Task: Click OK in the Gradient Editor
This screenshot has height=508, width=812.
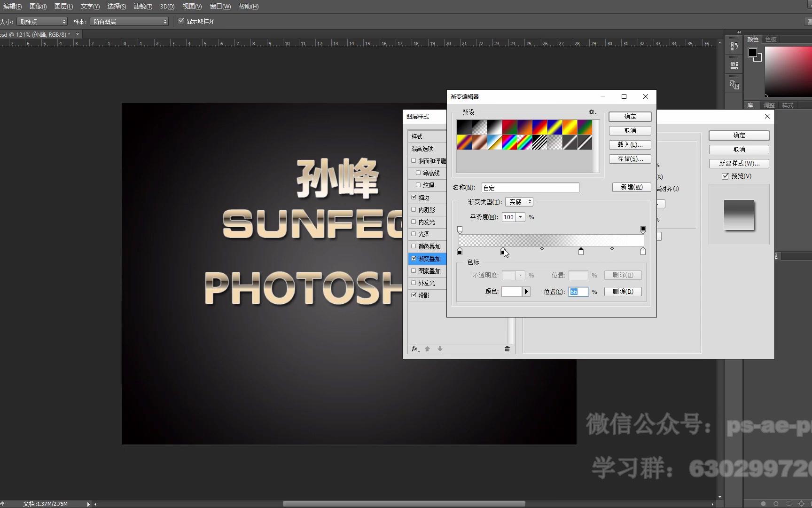Action: 630,116
